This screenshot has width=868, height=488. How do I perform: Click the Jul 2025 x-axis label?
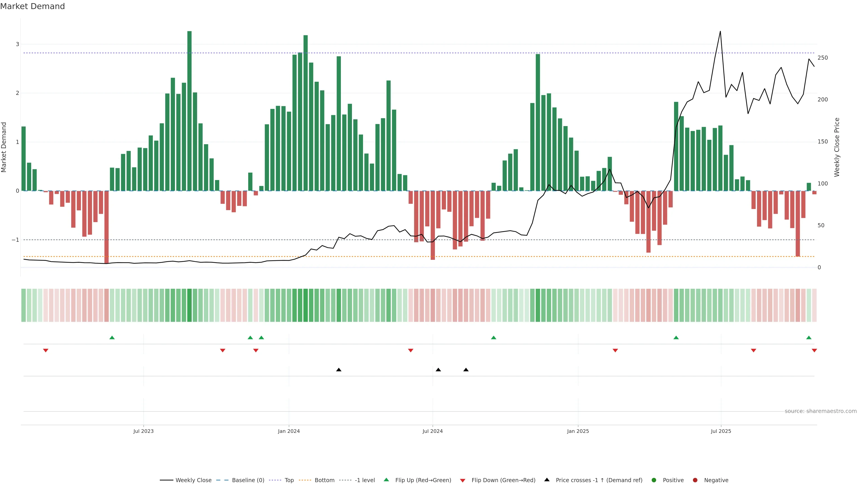click(721, 431)
